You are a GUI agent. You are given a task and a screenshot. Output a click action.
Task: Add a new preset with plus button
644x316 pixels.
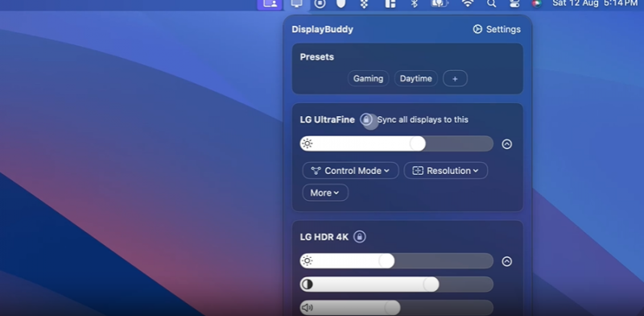click(x=455, y=78)
